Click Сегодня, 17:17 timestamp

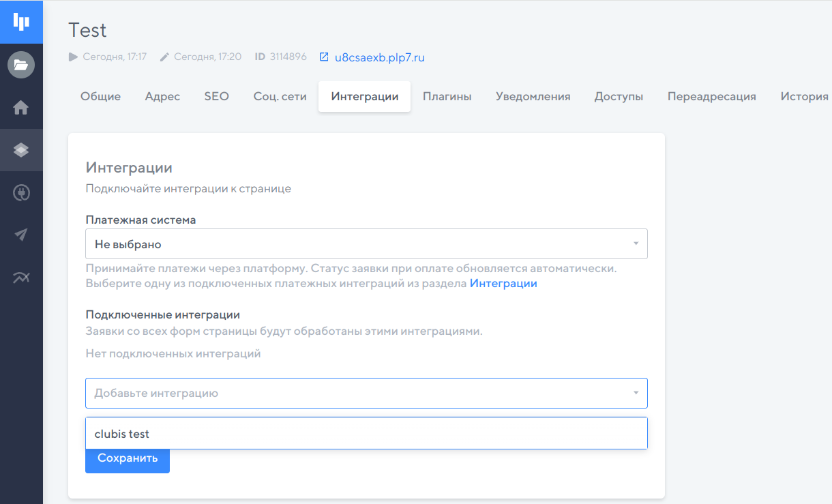click(x=115, y=57)
